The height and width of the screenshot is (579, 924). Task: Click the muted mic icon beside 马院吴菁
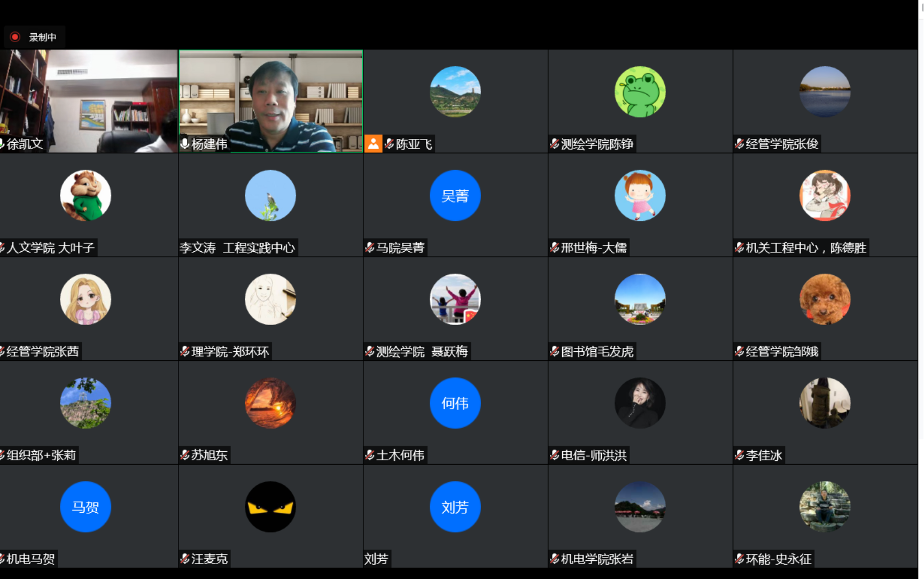point(370,248)
